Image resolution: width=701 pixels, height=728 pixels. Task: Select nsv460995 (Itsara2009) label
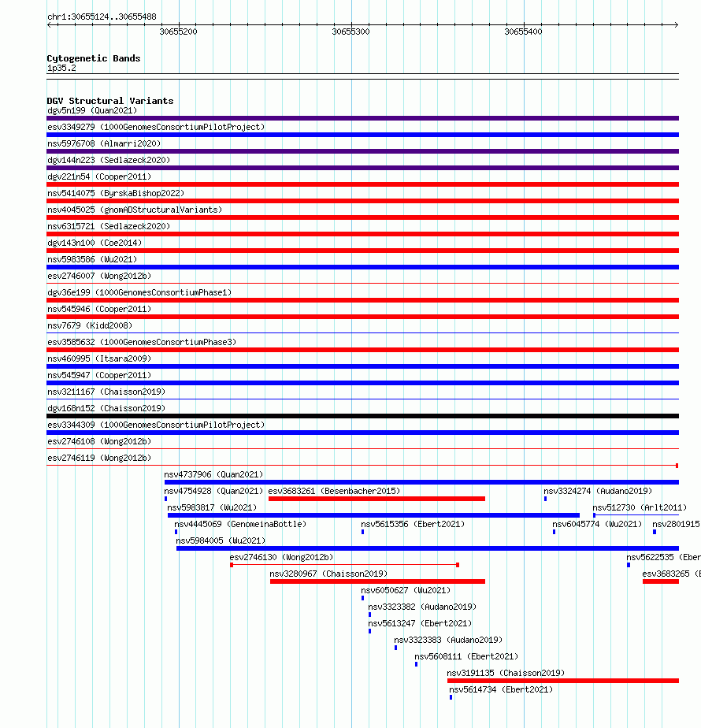pyautogui.click(x=99, y=359)
